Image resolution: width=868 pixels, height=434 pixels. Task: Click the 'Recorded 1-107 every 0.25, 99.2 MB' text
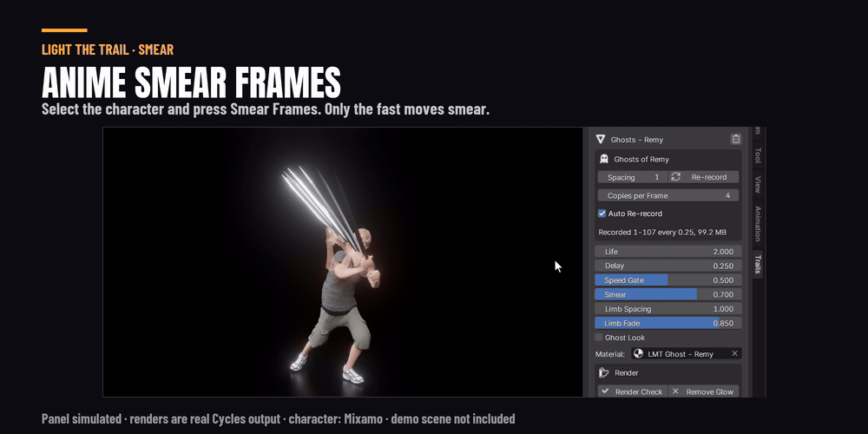(662, 233)
